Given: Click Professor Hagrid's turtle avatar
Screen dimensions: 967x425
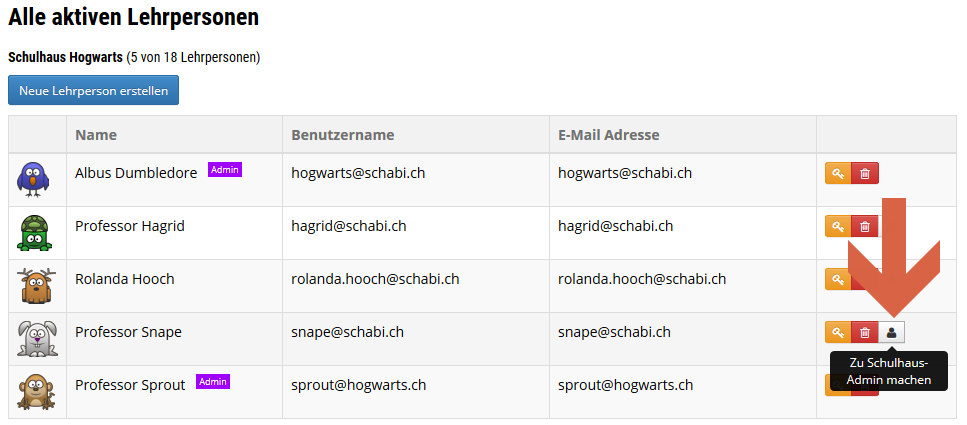Looking at the screenshot, I should point(35,233).
